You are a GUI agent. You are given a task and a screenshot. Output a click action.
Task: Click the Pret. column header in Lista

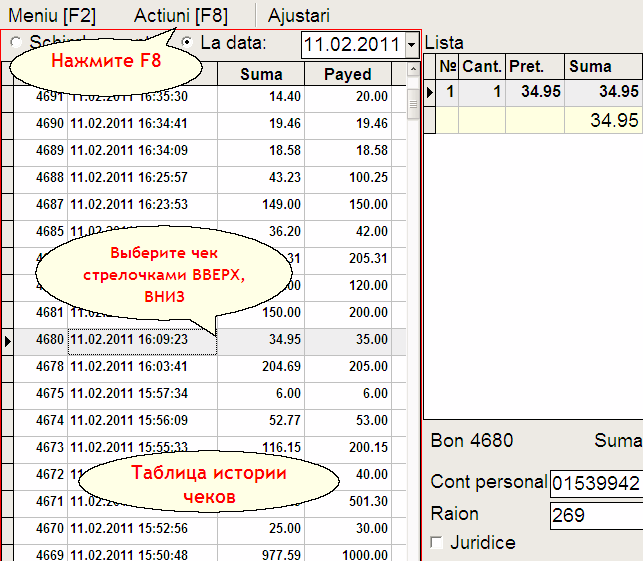[535, 66]
